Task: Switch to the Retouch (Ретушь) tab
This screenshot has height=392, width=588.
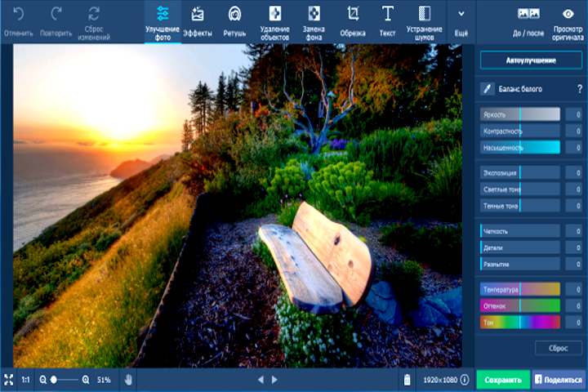Action: (234, 14)
